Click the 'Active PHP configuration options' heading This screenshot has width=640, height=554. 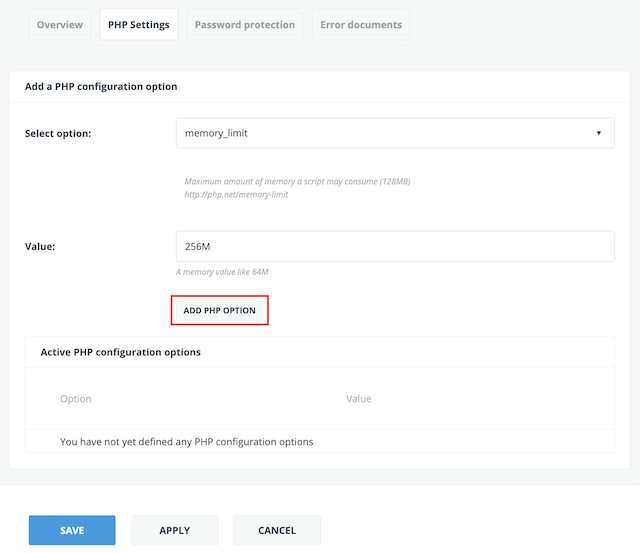(120, 352)
